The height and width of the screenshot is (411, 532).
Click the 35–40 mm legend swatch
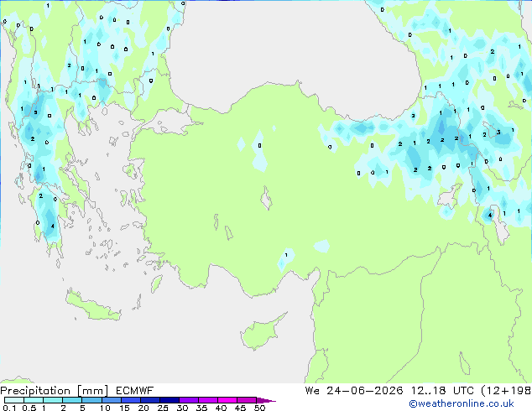(207, 400)
